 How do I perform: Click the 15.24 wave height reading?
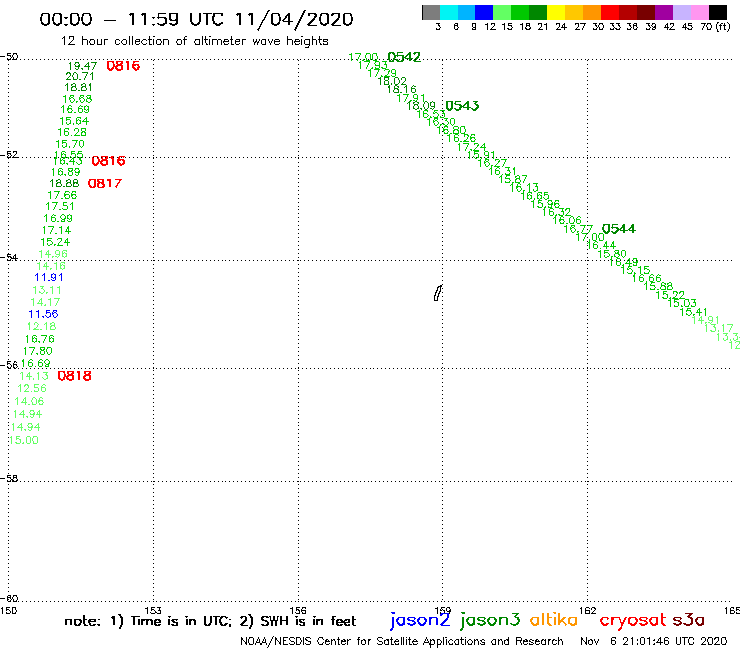[55, 242]
